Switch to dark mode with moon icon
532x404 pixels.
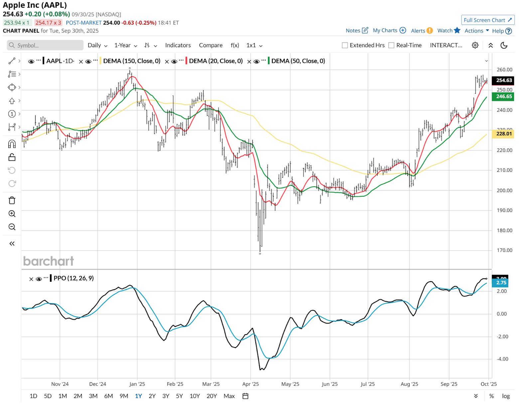504,45
